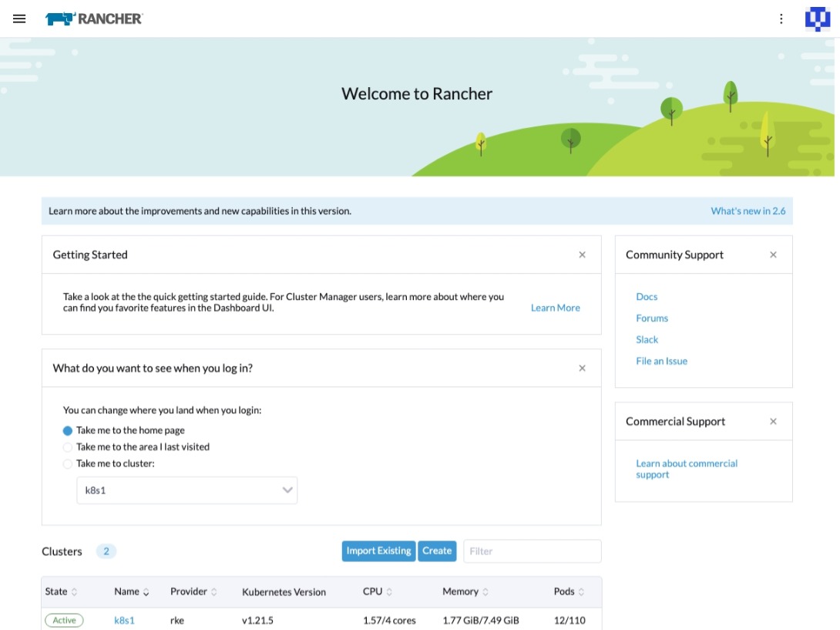Screen dimensions: 840x630
Task: Close the Getting Started panel
Action: [582, 254]
